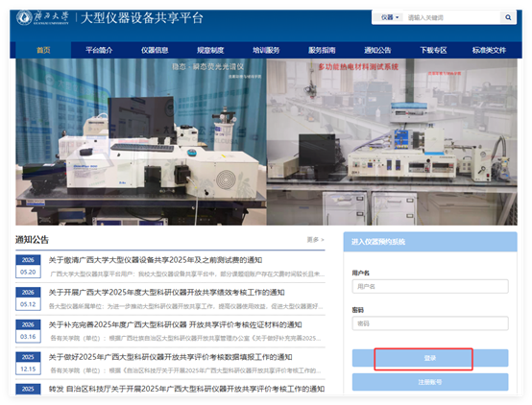Click the Guangxi University logo
The height and width of the screenshot is (405, 532).
click(42, 17)
